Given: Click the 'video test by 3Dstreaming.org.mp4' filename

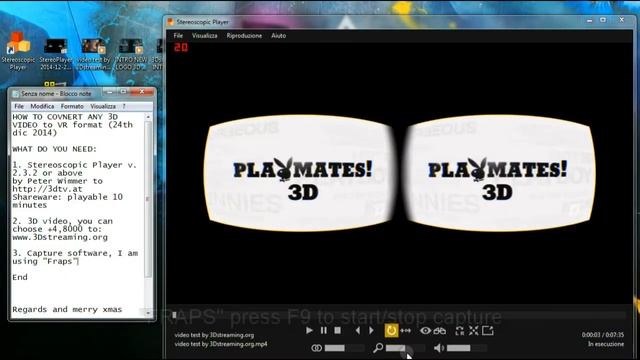Looking at the screenshot, I should tap(221, 344).
